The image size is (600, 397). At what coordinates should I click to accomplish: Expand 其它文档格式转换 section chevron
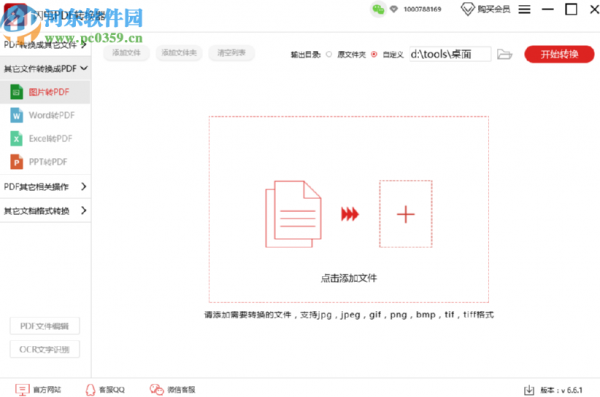[84, 210]
